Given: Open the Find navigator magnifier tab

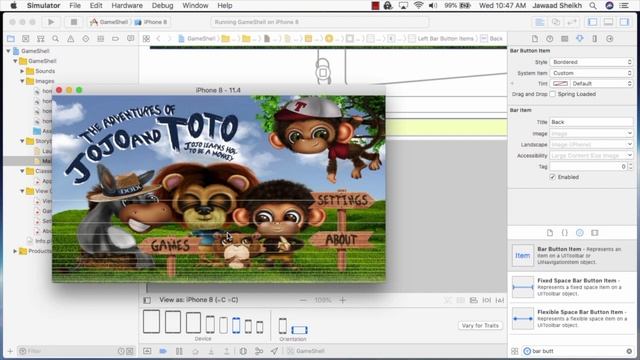Looking at the screenshot, I should (56, 39).
